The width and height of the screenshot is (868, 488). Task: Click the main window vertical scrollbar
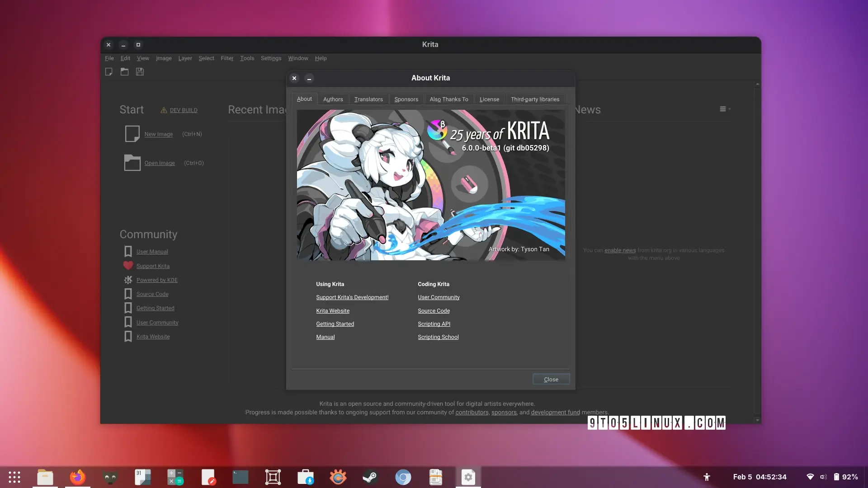(x=757, y=249)
